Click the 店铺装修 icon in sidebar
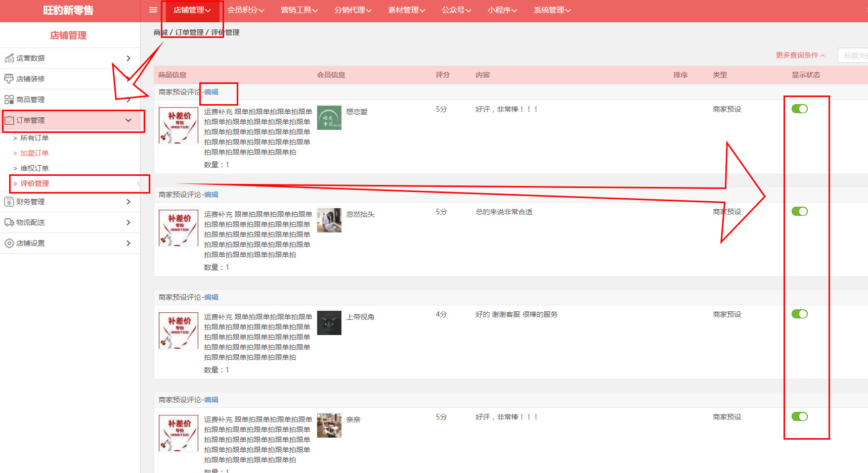 9,79
